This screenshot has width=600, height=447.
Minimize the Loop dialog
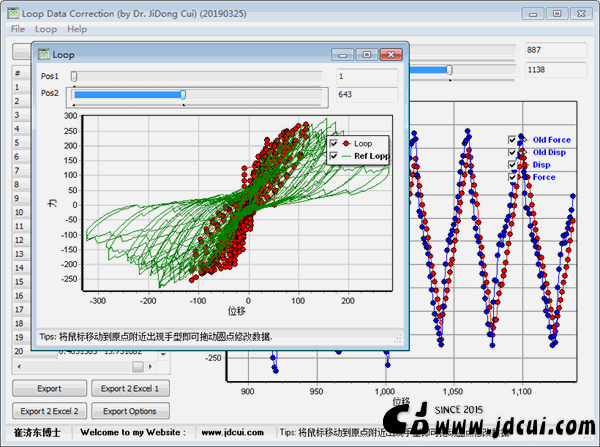[342, 55]
